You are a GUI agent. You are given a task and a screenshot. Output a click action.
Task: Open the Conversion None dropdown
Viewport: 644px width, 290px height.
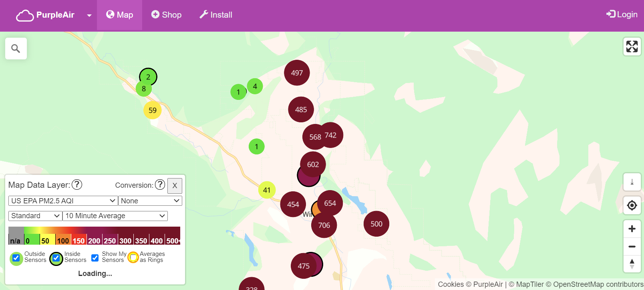(150, 201)
